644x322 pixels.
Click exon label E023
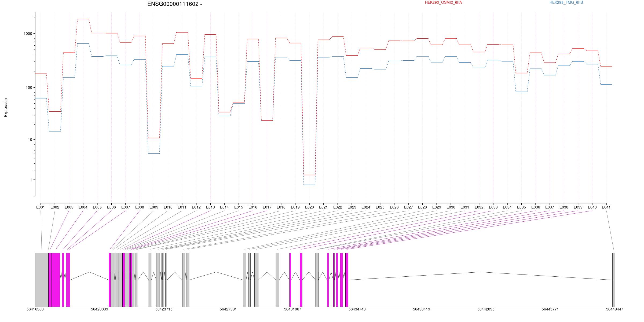(x=352, y=207)
